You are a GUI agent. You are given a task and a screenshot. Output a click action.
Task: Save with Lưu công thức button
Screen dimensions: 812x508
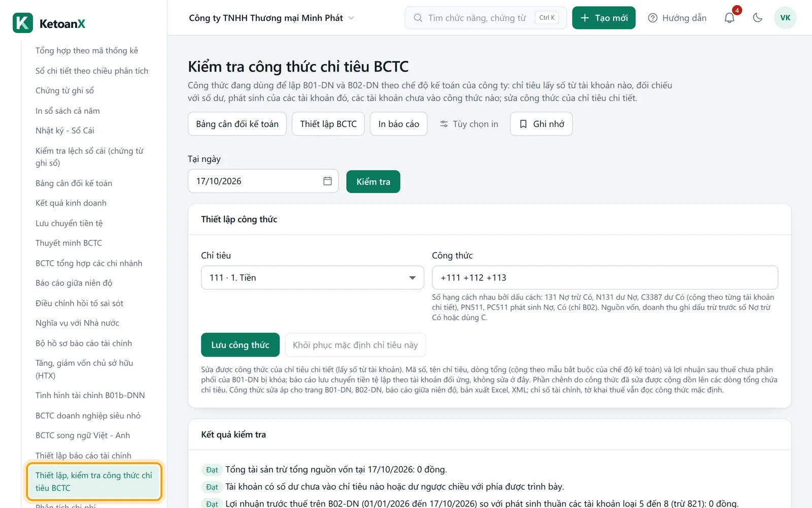[240, 345]
